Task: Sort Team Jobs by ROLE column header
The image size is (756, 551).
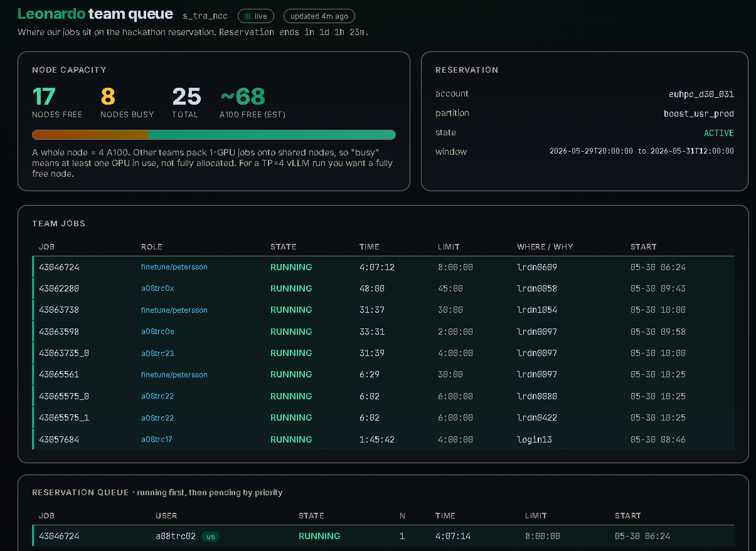Action: tap(152, 247)
